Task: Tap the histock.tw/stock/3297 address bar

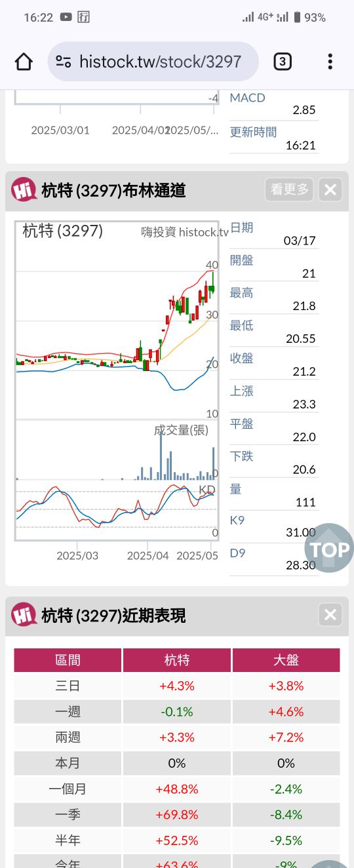Action: coord(153,62)
